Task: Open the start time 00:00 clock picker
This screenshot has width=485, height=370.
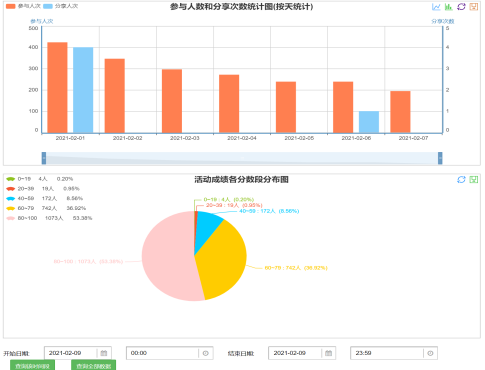Action: 206,353
